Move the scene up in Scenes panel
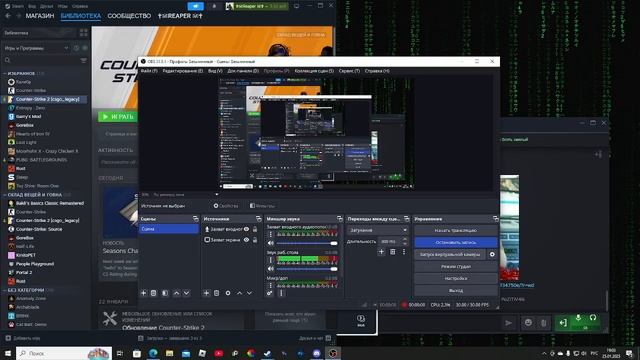This screenshot has width=640, height=360. pos(176,293)
